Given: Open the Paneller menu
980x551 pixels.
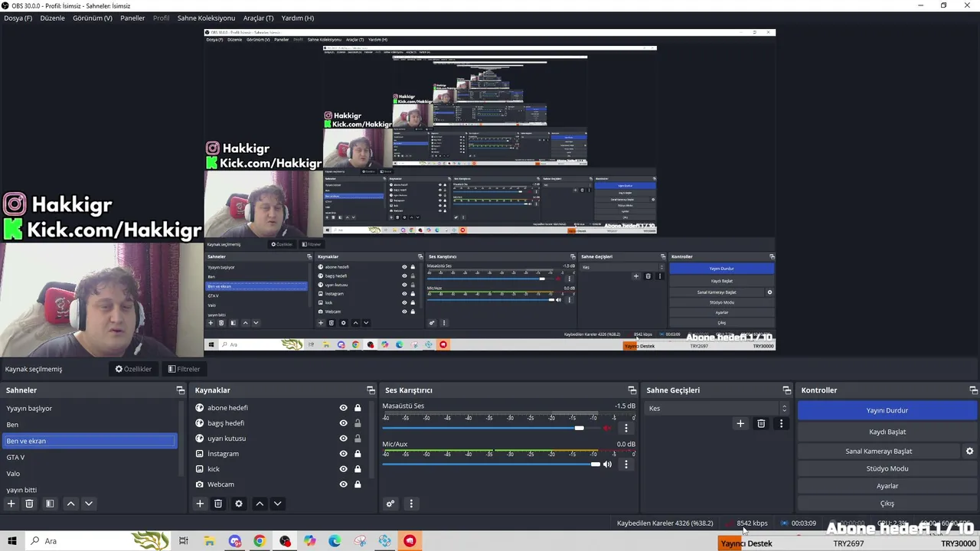Looking at the screenshot, I should click(x=132, y=18).
